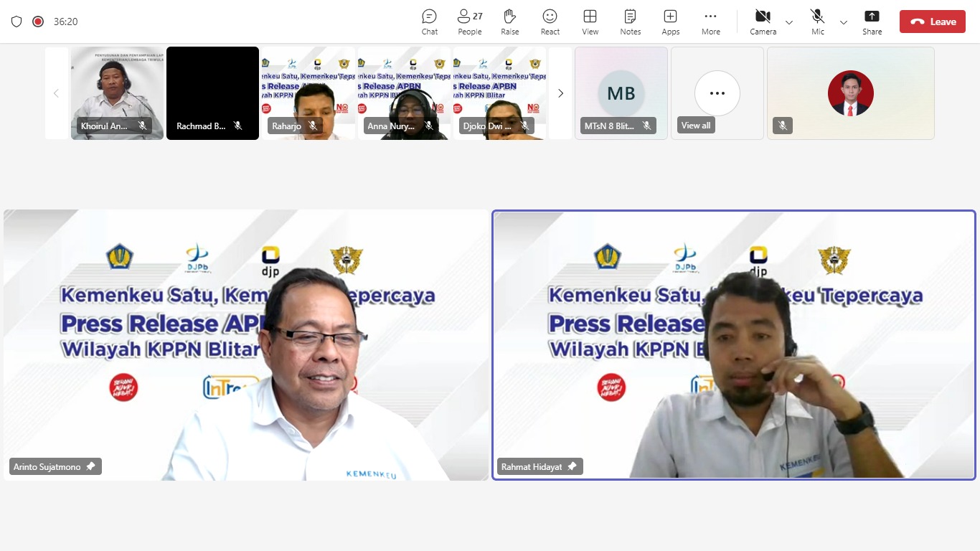The height and width of the screenshot is (551, 980).
Task: Click the Share screen icon
Action: pos(872,22)
